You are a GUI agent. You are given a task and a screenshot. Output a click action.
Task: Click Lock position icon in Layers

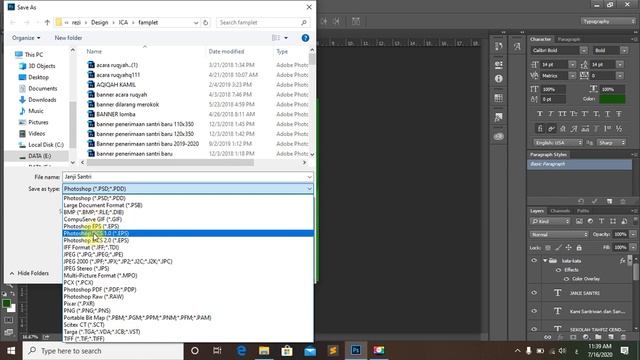point(569,247)
